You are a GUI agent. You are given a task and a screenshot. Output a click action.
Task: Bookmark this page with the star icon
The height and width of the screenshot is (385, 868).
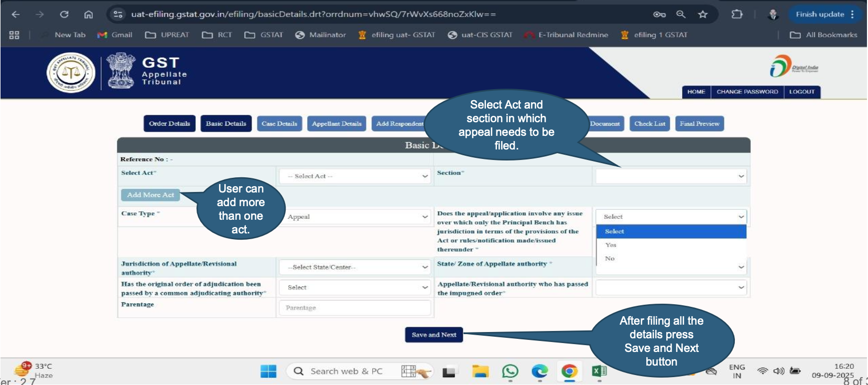[703, 14]
